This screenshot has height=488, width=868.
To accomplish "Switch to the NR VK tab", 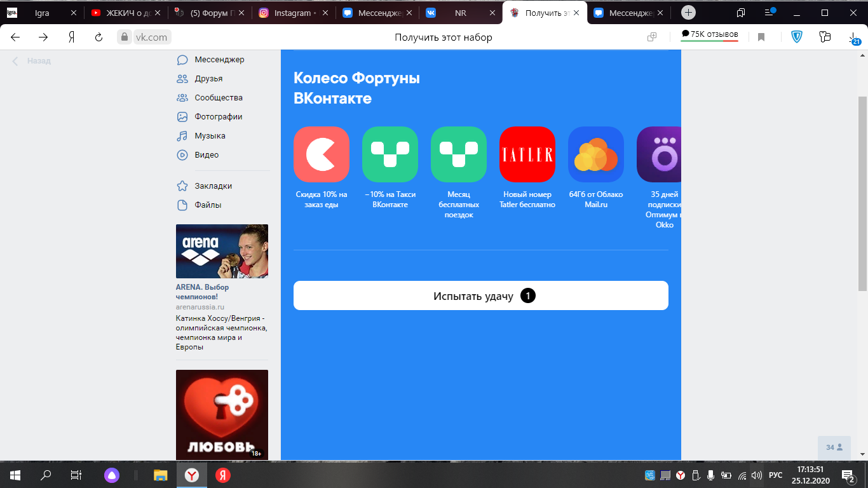I will pos(461,13).
